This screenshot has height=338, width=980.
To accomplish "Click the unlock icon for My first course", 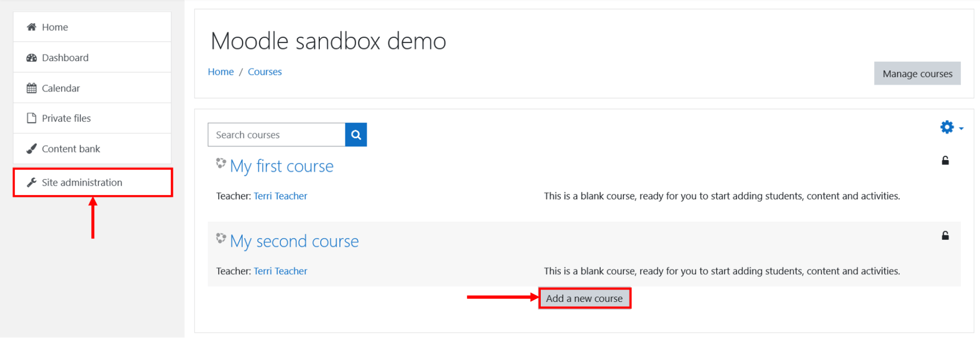I will [x=945, y=161].
